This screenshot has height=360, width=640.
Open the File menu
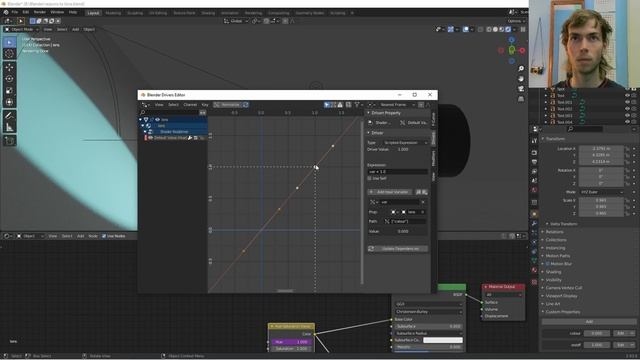15,13
